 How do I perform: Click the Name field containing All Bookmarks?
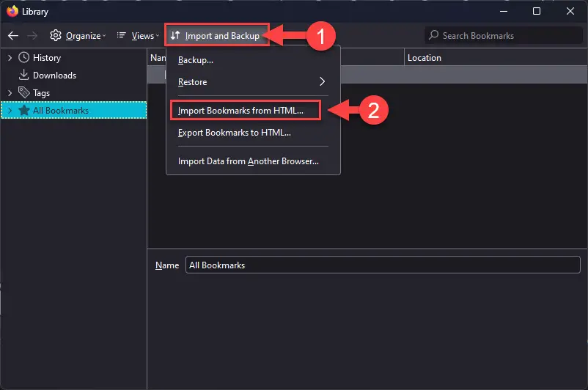(383, 265)
